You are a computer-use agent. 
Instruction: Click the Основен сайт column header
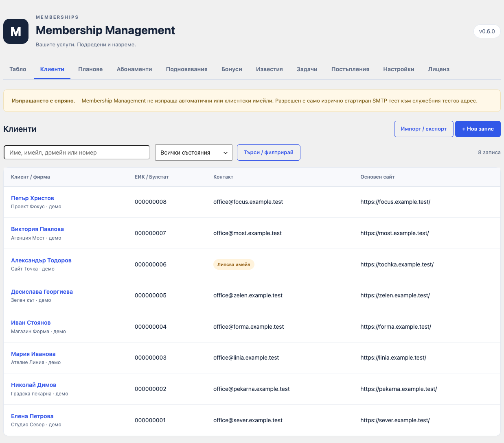click(377, 177)
